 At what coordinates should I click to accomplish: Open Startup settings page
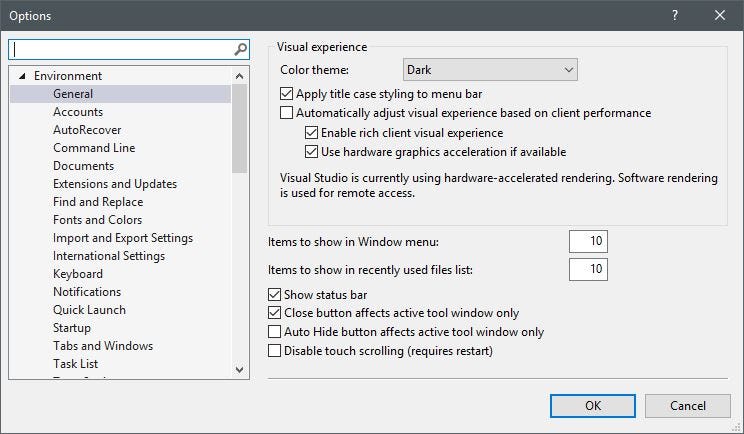pyautogui.click(x=72, y=328)
